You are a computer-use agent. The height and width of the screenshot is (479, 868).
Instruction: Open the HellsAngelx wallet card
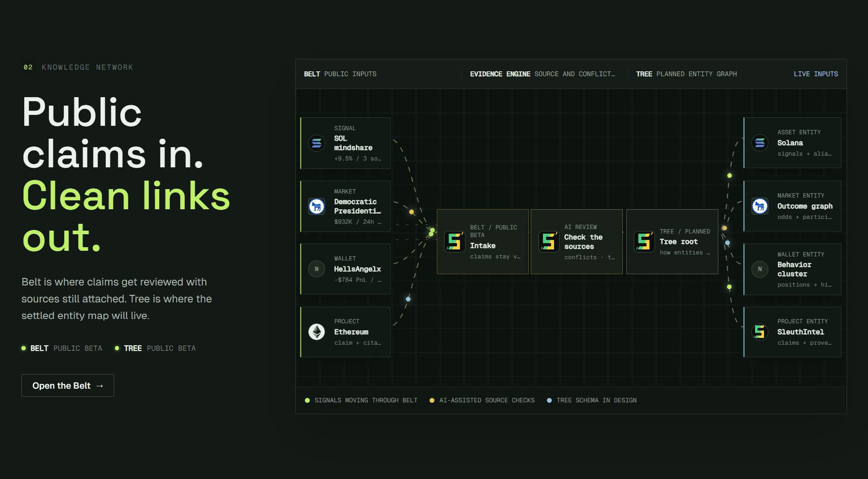tap(345, 269)
